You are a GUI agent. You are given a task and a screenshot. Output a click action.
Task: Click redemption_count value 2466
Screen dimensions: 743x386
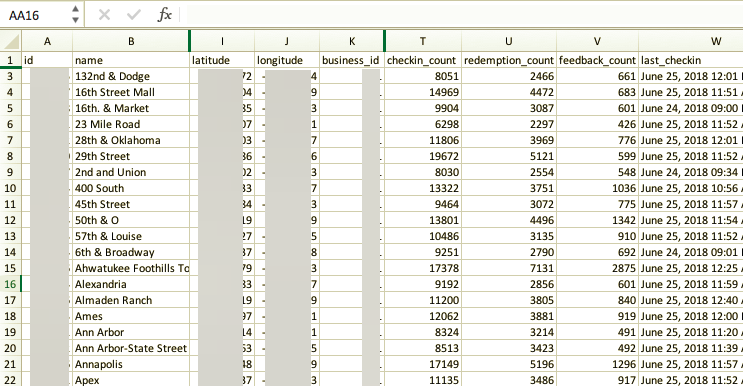[x=508, y=76]
